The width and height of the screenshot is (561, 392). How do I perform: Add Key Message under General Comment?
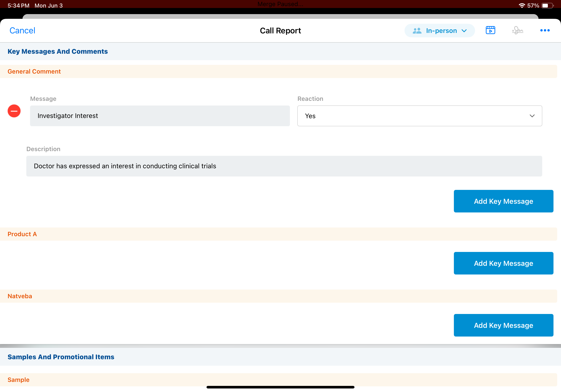coord(503,201)
